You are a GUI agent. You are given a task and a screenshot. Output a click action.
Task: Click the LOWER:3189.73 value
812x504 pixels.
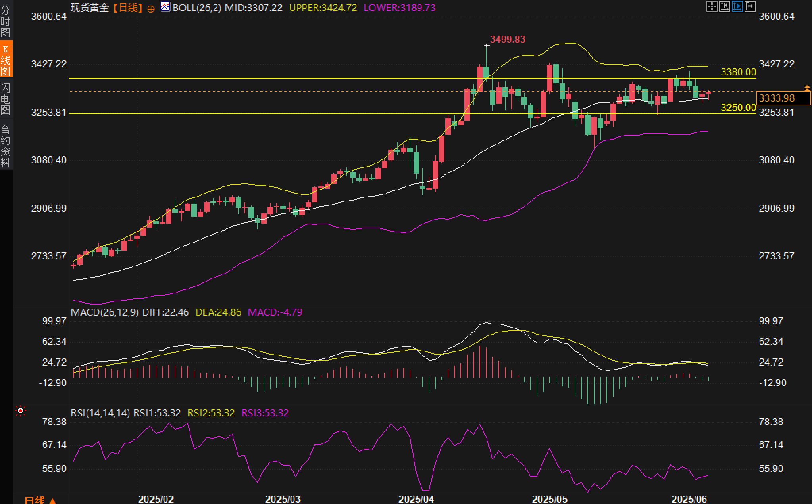400,8
